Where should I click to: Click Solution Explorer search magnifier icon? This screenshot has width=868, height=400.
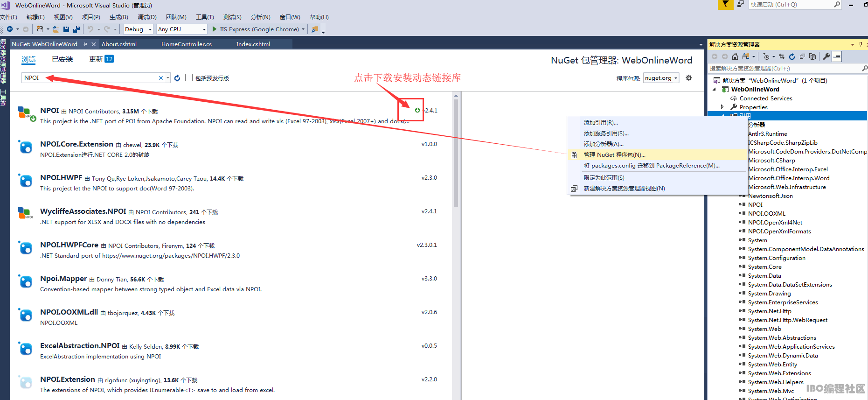[x=864, y=68]
